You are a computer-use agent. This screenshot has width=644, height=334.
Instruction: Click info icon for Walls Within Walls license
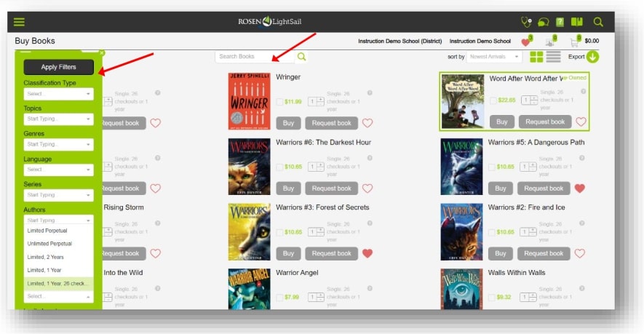click(x=582, y=288)
